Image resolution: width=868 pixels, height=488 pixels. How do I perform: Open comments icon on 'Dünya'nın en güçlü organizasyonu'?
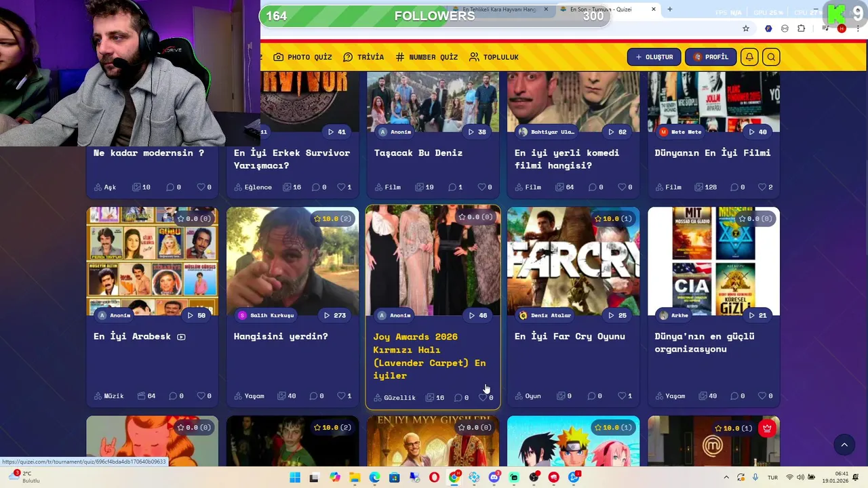(x=734, y=396)
